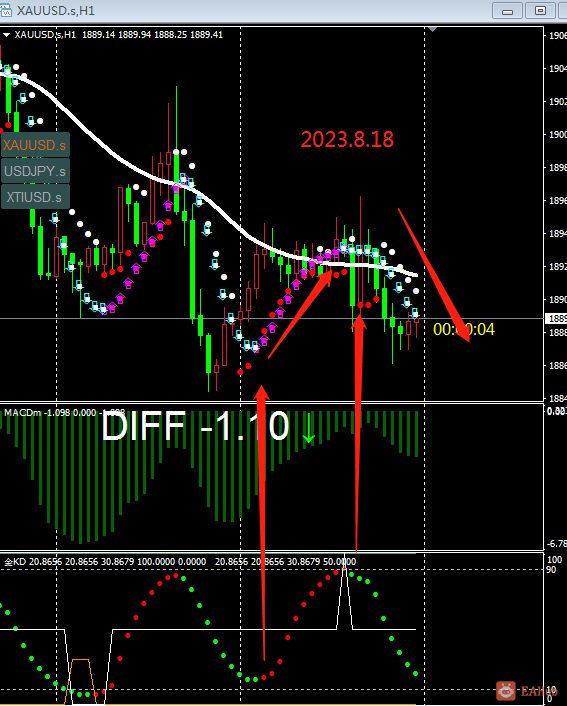Switch chart to USDJPY.s symbol

point(35,171)
